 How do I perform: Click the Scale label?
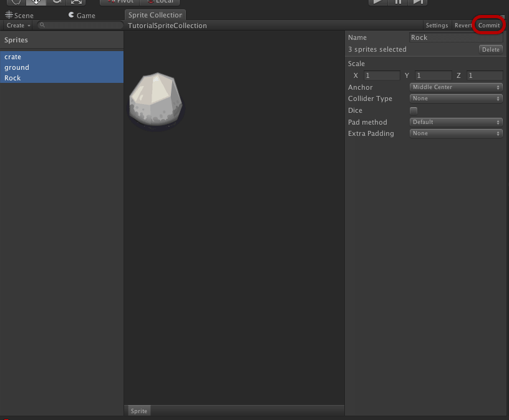pyautogui.click(x=356, y=64)
